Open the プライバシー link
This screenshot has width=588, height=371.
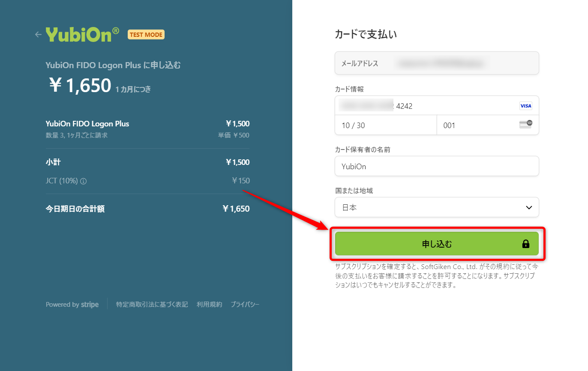[245, 305]
